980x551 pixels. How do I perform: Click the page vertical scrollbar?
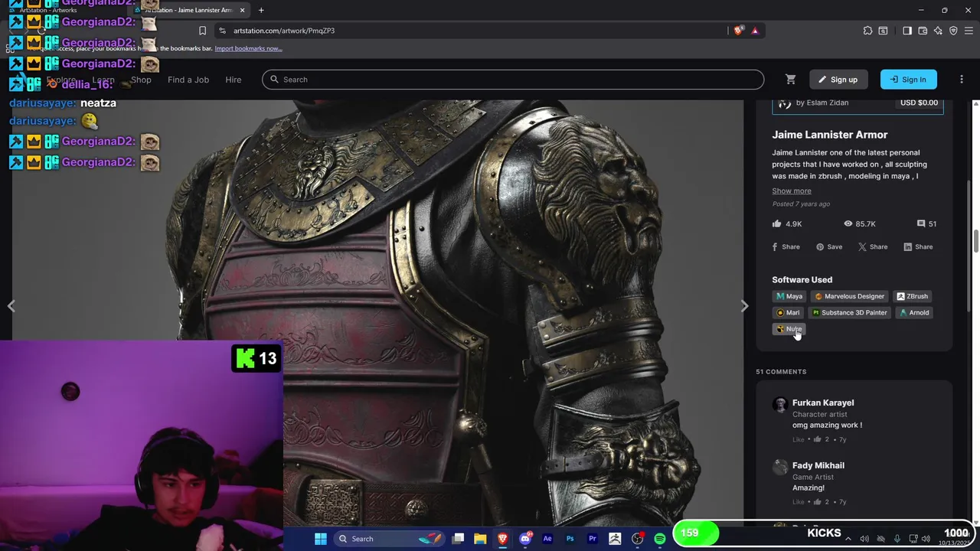[x=975, y=240]
